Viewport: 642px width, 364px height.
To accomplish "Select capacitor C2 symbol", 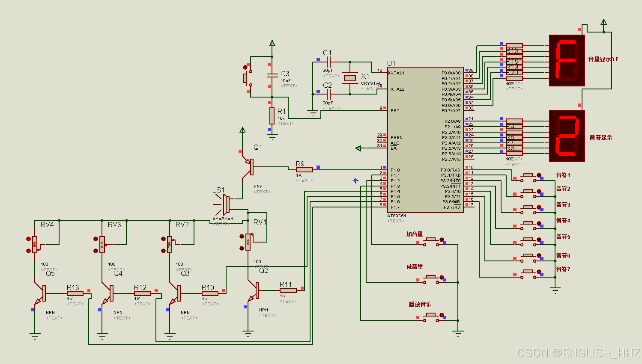I will tap(328, 94).
